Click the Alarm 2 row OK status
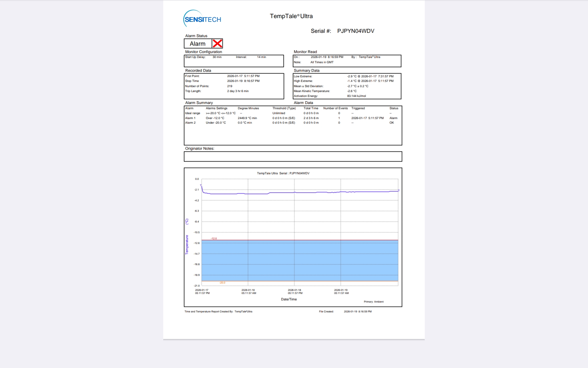This screenshot has width=588, height=368. click(391, 123)
